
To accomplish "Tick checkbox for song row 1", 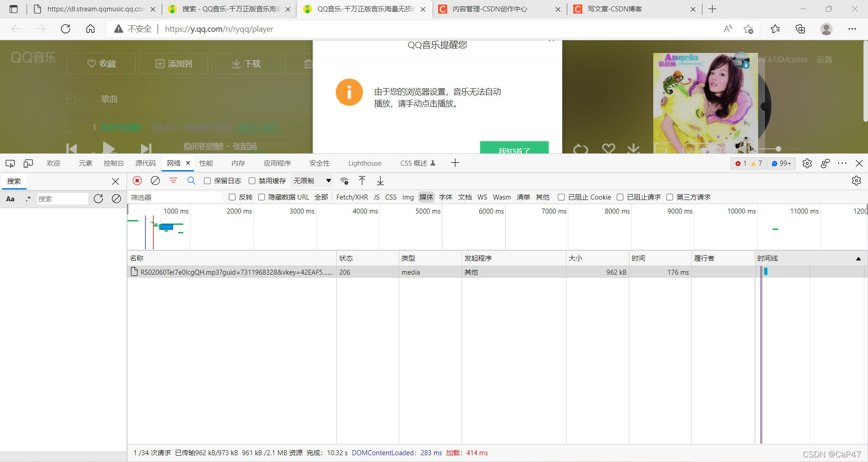I will click(71, 128).
